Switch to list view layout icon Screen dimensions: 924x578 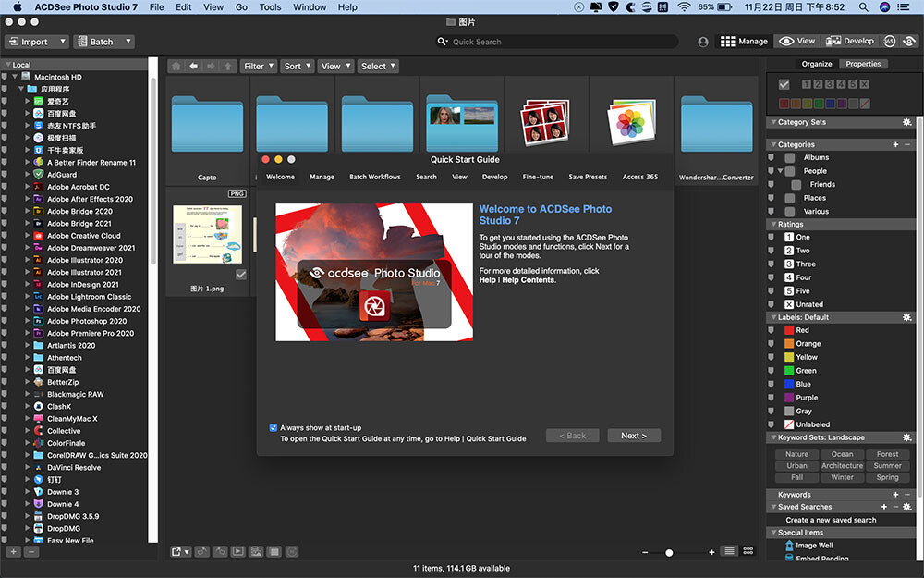(x=730, y=551)
